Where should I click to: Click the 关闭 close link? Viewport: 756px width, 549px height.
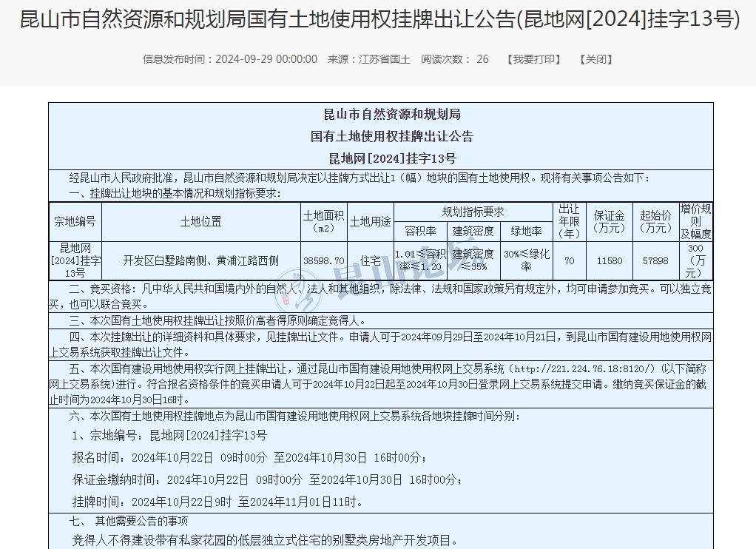click(x=596, y=59)
